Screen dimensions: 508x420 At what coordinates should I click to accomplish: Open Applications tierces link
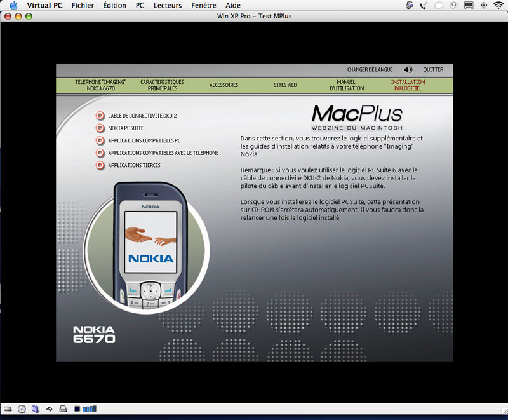click(x=134, y=165)
